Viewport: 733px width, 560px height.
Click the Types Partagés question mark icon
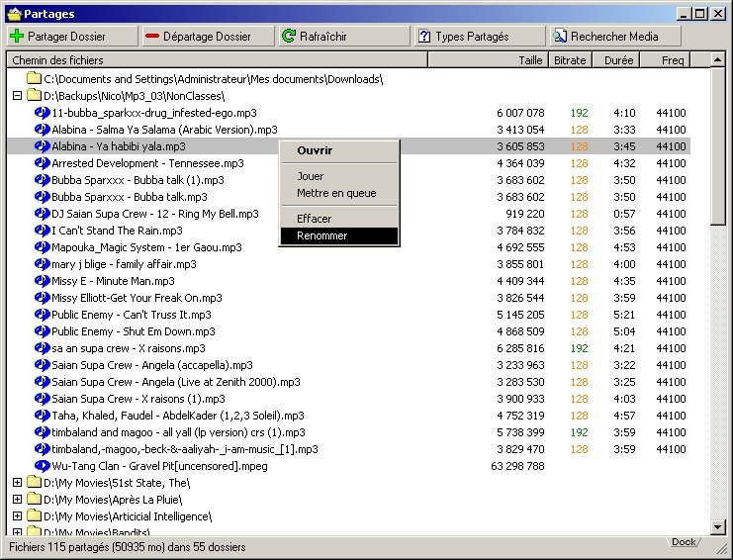pyautogui.click(x=424, y=37)
